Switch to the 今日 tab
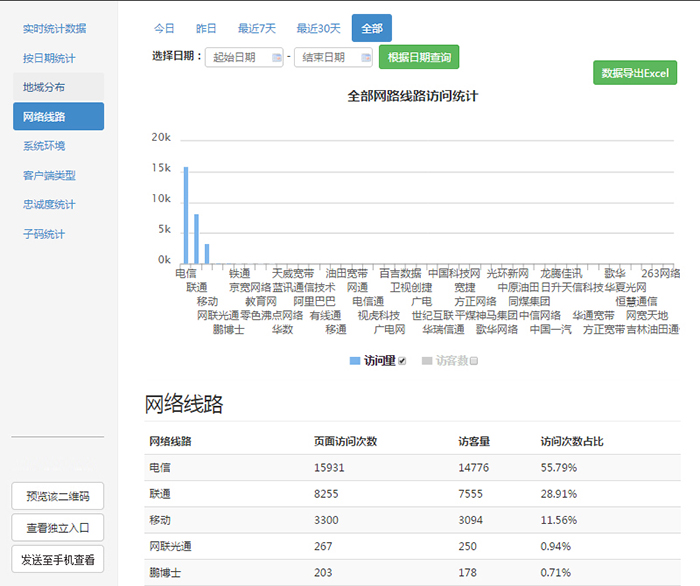The image size is (700, 586). click(164, 28)
